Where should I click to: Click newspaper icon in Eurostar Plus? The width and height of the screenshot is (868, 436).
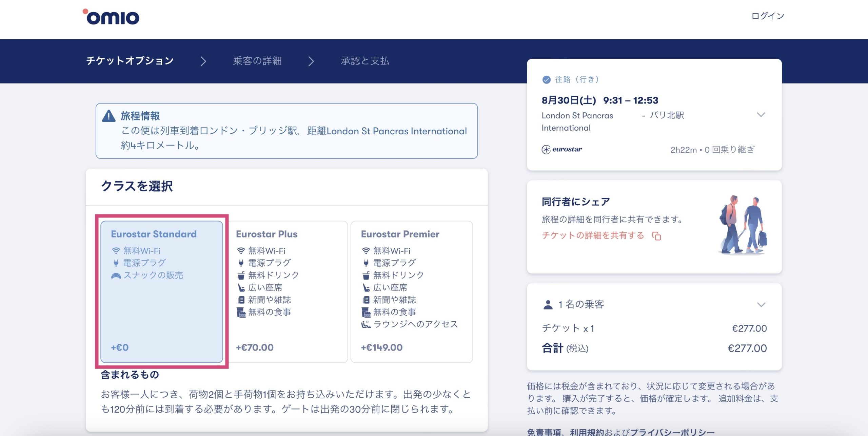click(x=241, y=300)
